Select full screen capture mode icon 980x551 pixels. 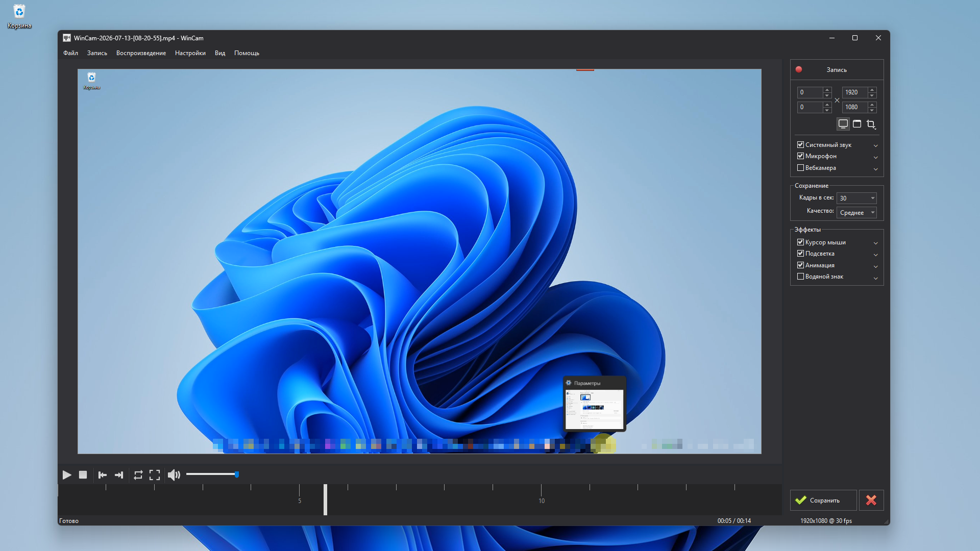coord(843,124)
